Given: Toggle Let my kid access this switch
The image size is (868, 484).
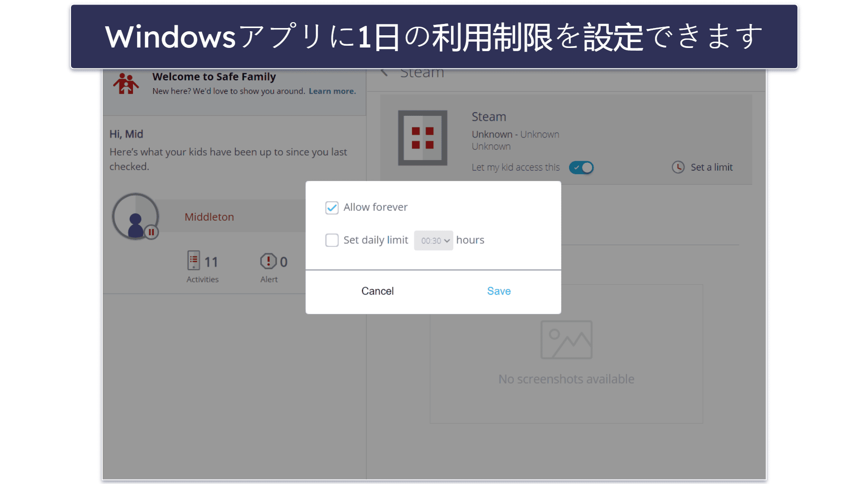Looking at the screenshot, I should pyautogui.click(x=581, y=167).
